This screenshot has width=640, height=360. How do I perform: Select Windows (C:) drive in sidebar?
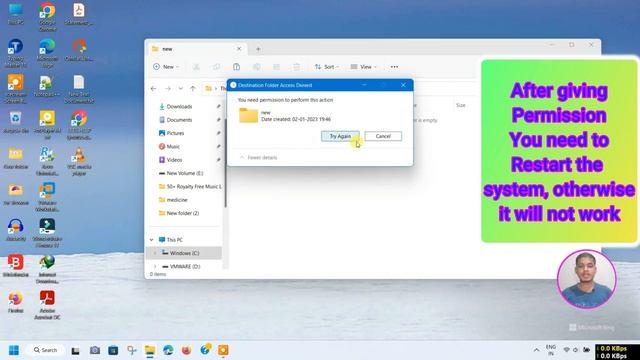click(184, 253)
